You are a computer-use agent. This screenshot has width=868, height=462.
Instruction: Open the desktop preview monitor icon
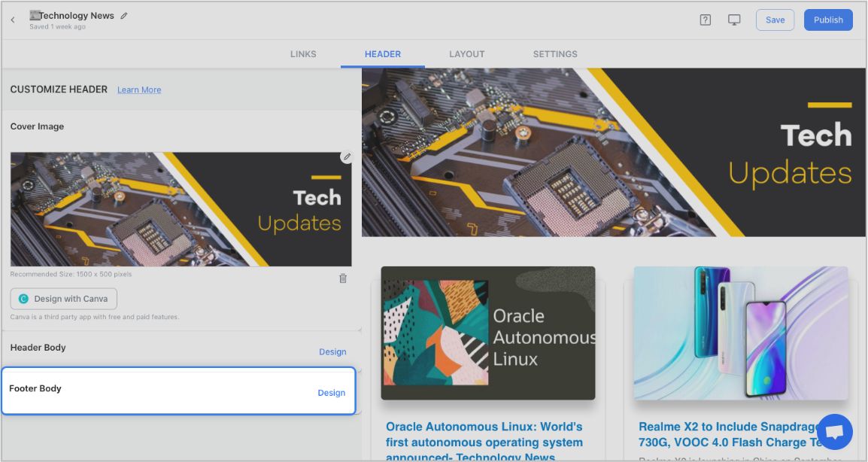[734, 20]
